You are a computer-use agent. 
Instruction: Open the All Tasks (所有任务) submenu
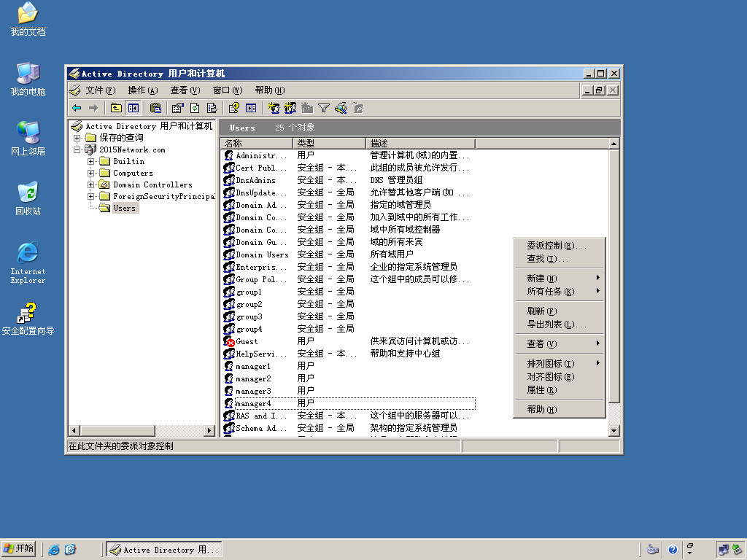[x=560, y=292]
